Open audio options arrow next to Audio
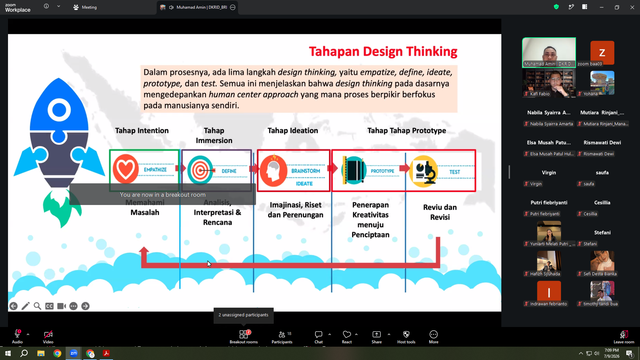Screen dimensions: 640x360 (28, 334)
